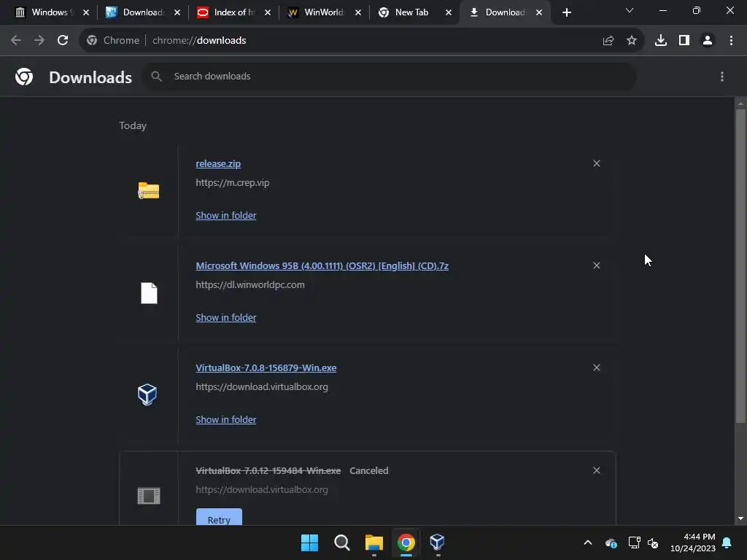Open the clock showing 4:44 PM
Image resolution: width=747 pixels, height=560 pixels.
coord(693,542)
